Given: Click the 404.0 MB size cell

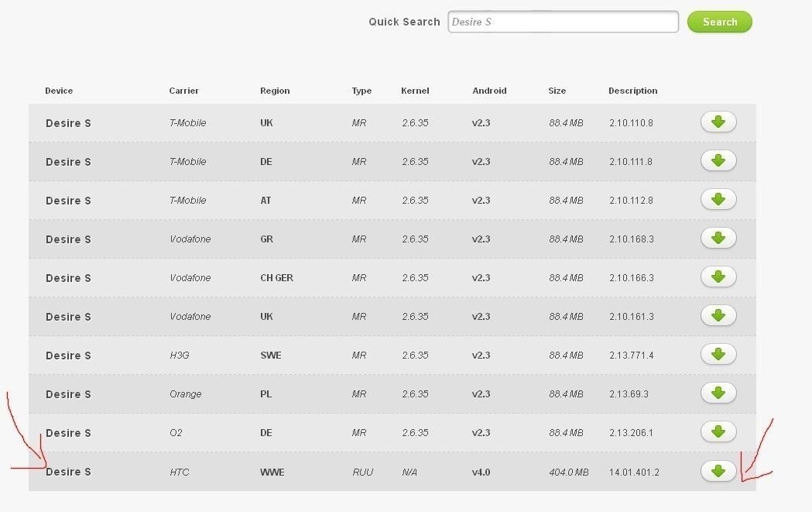Looking at the screenshot, I should pos(569,472).
